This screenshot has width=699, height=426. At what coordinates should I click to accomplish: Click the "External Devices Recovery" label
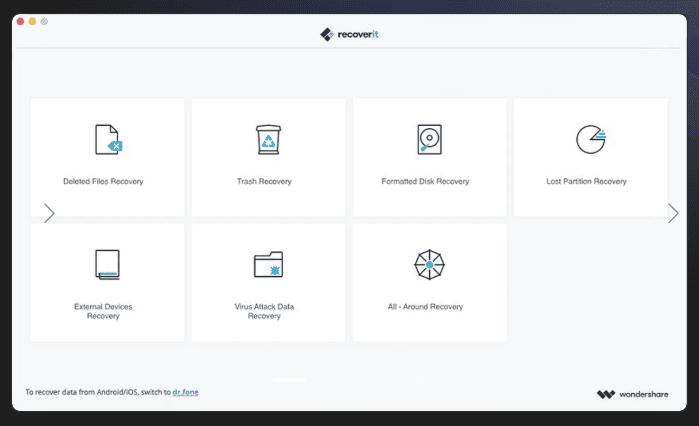103,311
